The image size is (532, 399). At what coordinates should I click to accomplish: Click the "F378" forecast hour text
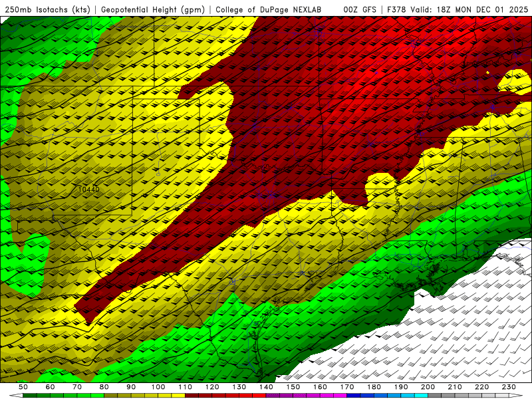point(397,9)
